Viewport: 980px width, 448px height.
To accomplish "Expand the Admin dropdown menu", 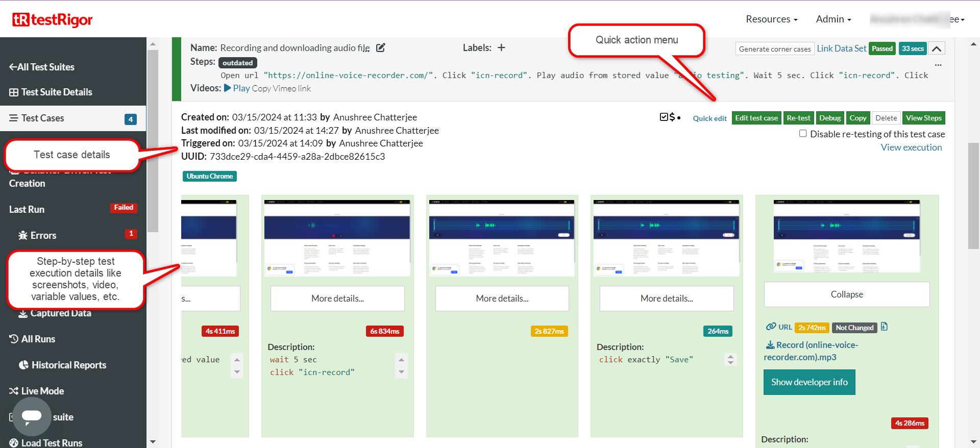I will [x=833, y=19].
